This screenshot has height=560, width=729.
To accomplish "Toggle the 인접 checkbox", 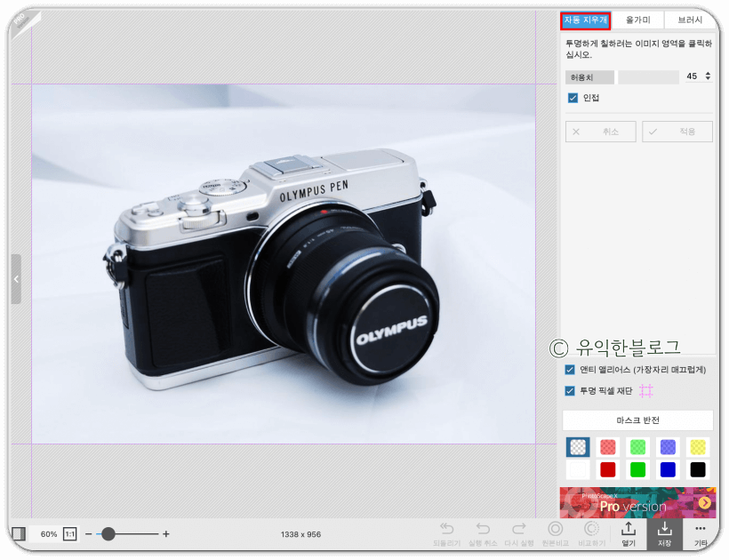I will click(573, 98).
